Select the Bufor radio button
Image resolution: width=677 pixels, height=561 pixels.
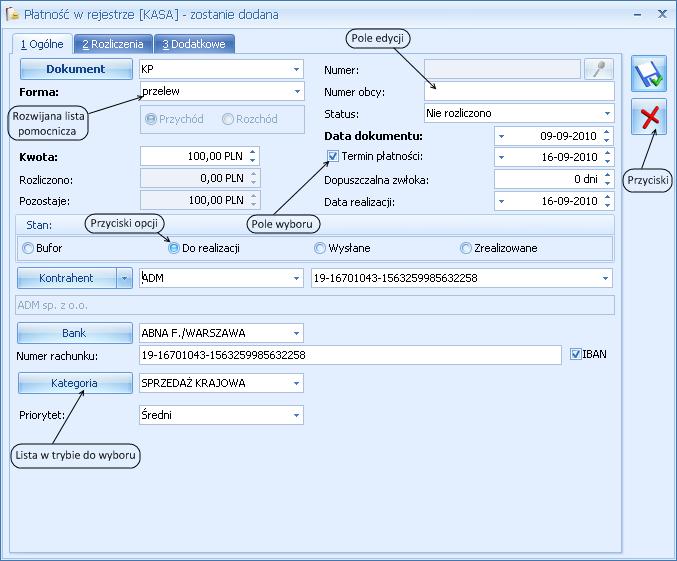click(x=28, y=248)
